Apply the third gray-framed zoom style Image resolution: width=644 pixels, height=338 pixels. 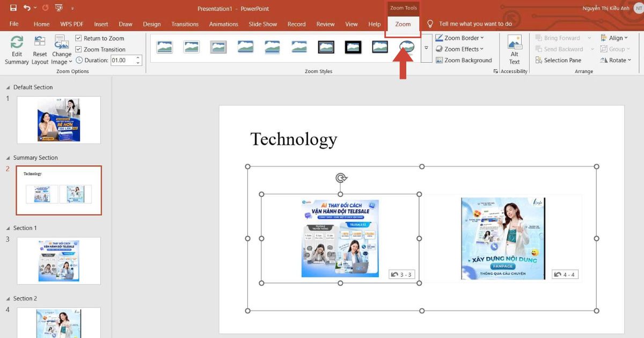click(x=218, y=47)
